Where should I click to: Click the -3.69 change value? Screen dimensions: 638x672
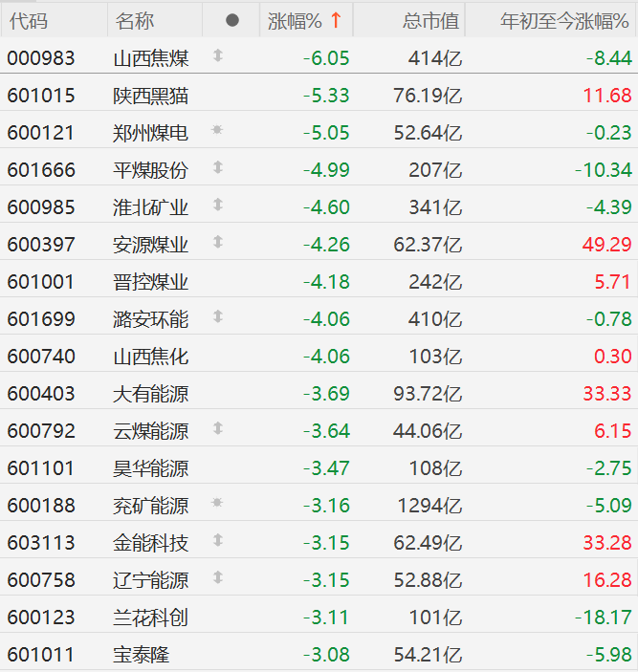click(x=326, y=394)
